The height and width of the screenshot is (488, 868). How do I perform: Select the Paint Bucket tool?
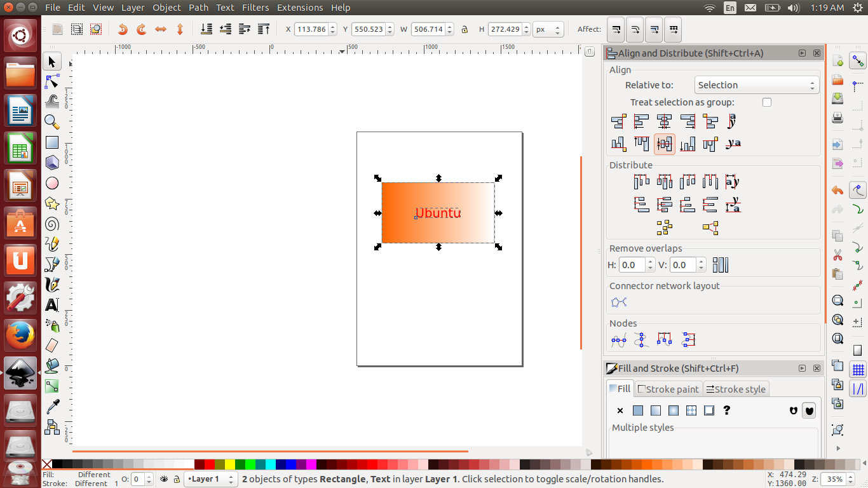[52, 365]
